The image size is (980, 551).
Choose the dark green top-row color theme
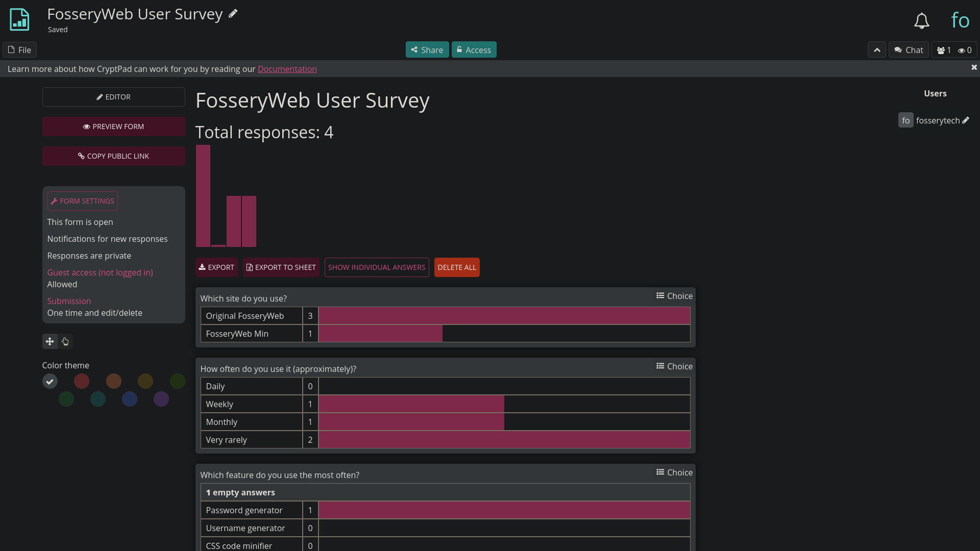coord(177,381)
